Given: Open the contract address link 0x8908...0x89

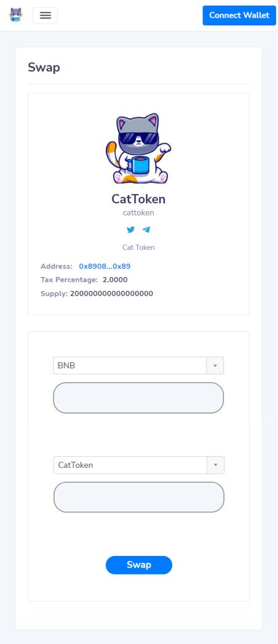Looking at the screenshot, I should (105, 266).
